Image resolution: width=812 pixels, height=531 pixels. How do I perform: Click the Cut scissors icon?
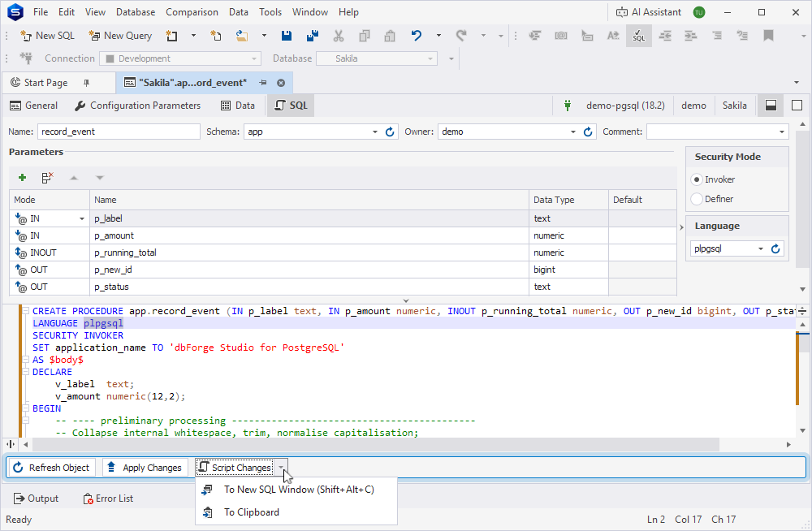click(339, 36)
